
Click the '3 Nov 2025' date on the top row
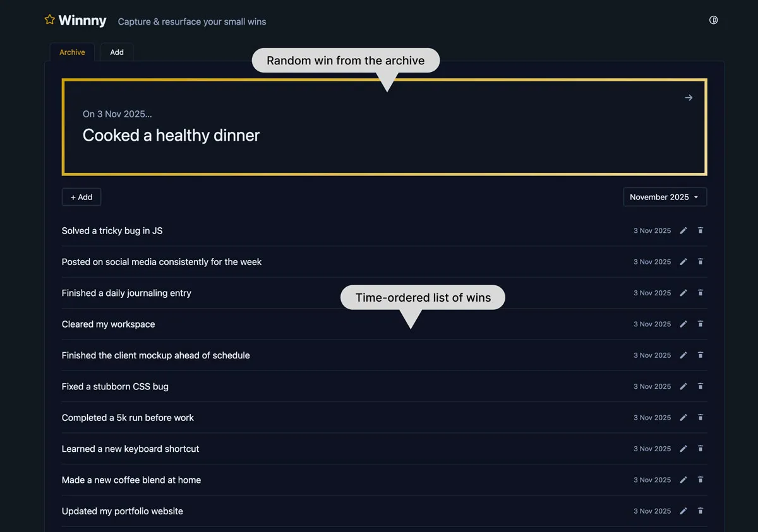coord(652,230)
